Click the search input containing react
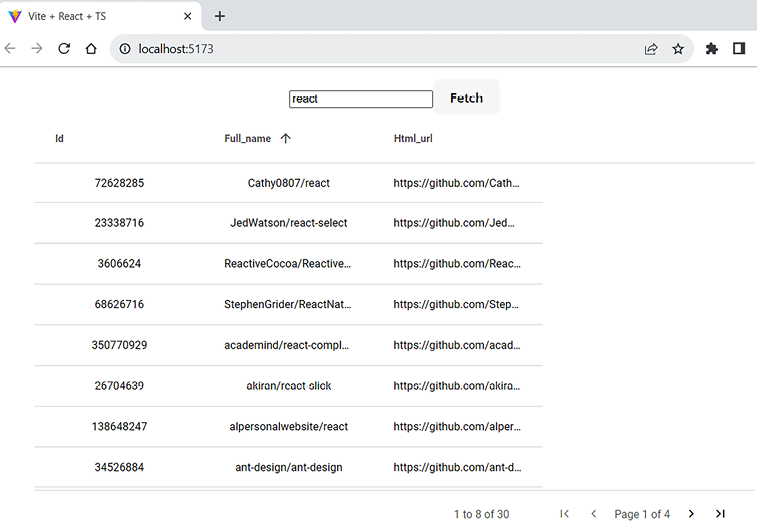The height and width of the screenshot is (531, 757). point(360,99)
